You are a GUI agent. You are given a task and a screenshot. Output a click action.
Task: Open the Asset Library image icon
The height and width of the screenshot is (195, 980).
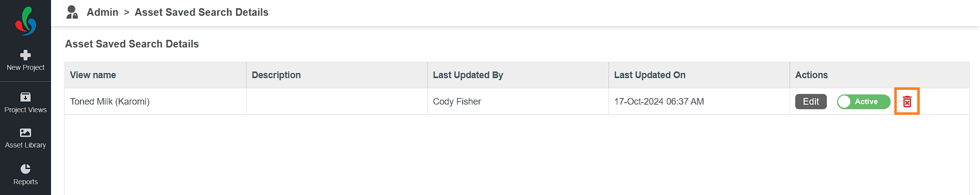point(26,133)
